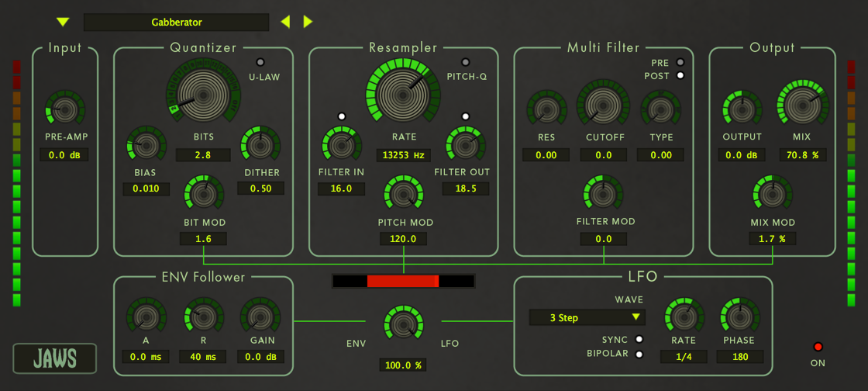
Task: Click the FILTER MOD 0.0 value
Action: tap(604, 239)
